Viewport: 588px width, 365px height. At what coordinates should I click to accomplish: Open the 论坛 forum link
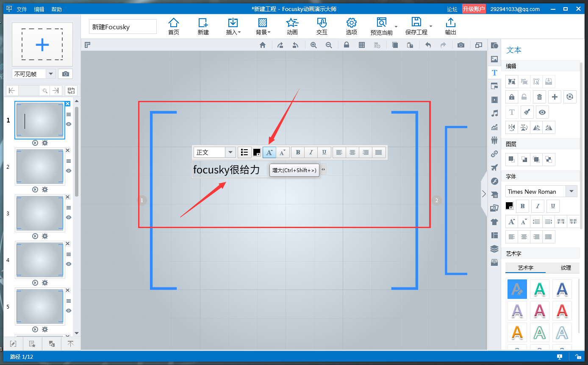[x=452, y=9]
